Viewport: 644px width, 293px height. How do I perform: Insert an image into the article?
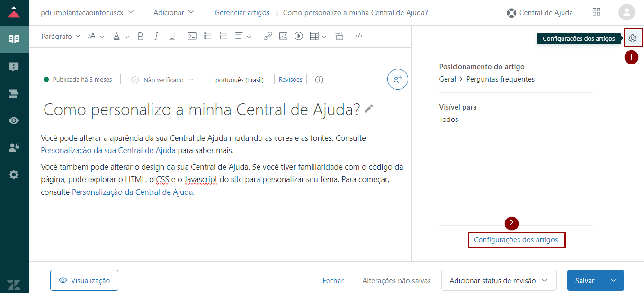(283, 37)
